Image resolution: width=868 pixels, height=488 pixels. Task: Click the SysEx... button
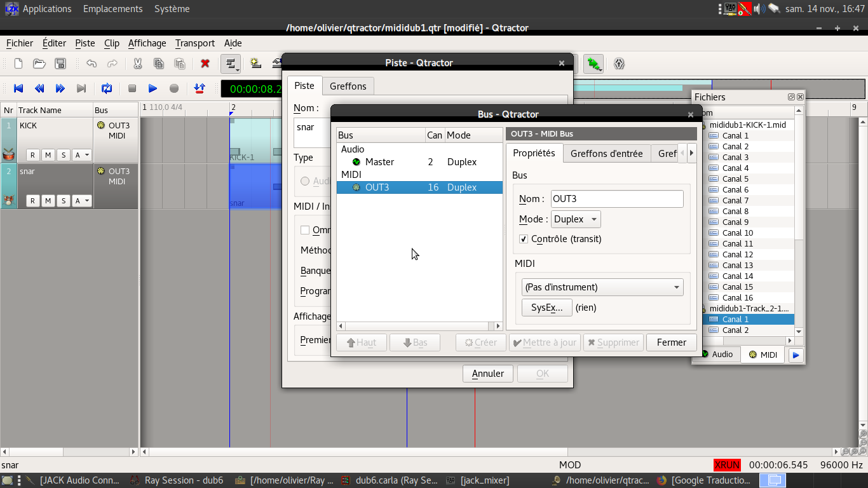pos(546,308)
